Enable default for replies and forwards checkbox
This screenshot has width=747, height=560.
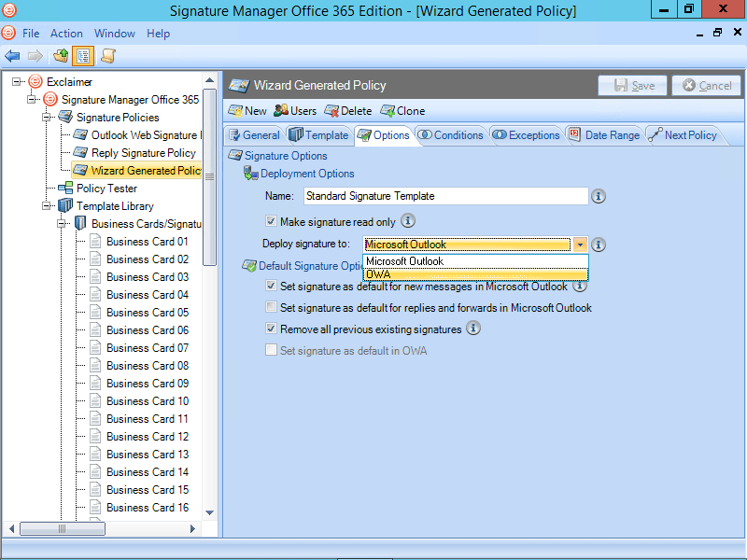tap(271, 307)
